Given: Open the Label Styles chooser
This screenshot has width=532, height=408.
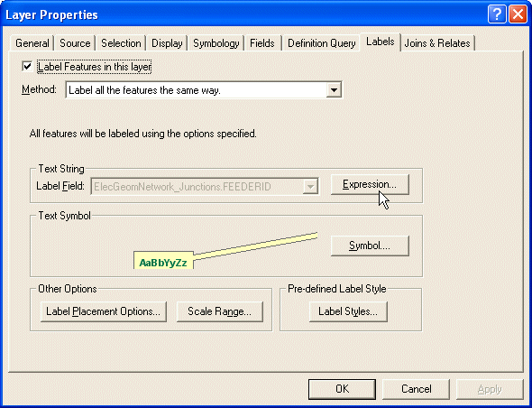Looking at the screenshot, I should click(x=348, y=311).
